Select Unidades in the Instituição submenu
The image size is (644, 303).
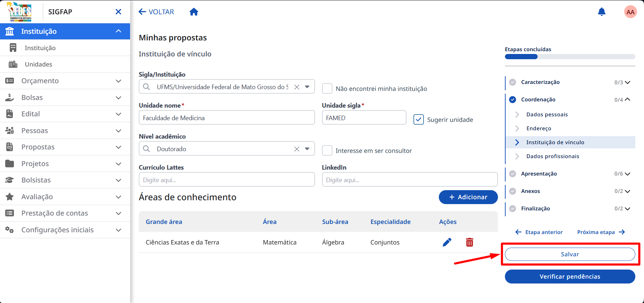pos(65,64)
